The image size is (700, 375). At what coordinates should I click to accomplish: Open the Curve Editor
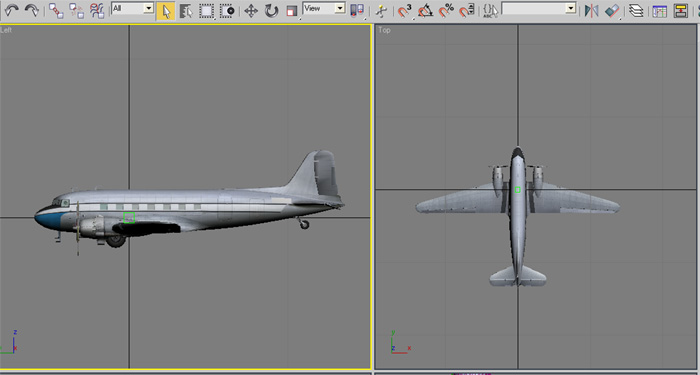tap(659, 11)
